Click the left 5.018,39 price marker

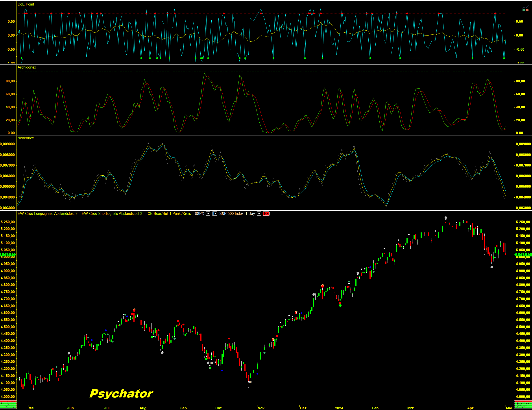8,255
